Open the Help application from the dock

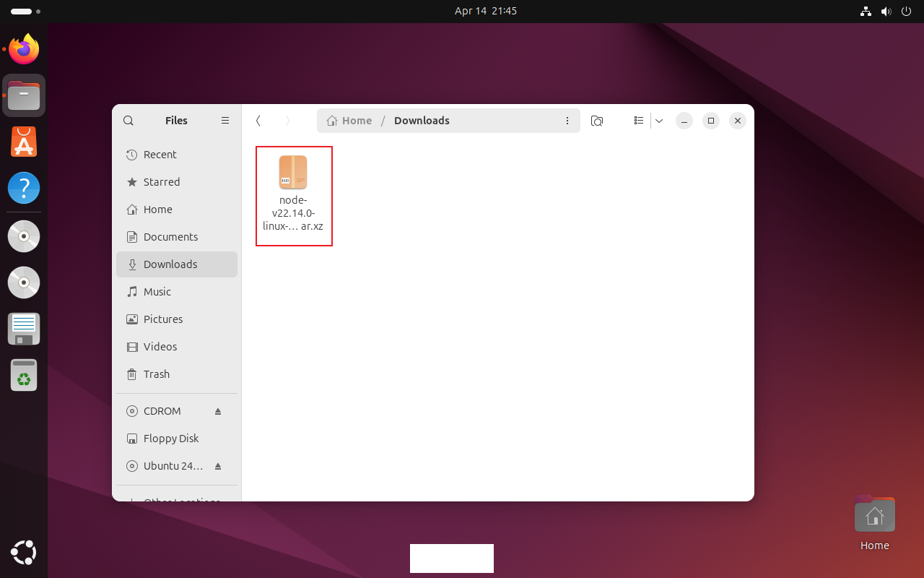point(23,187)
